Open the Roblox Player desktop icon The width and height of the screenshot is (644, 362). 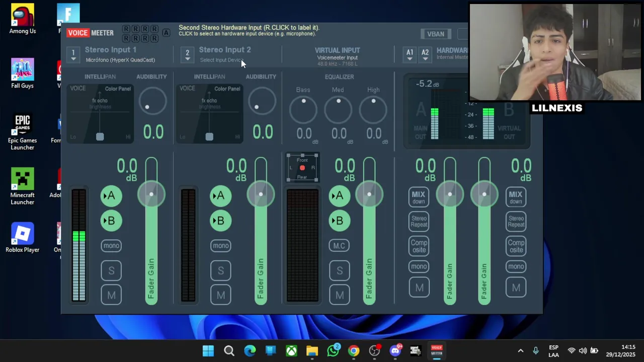tap(22, 237)
